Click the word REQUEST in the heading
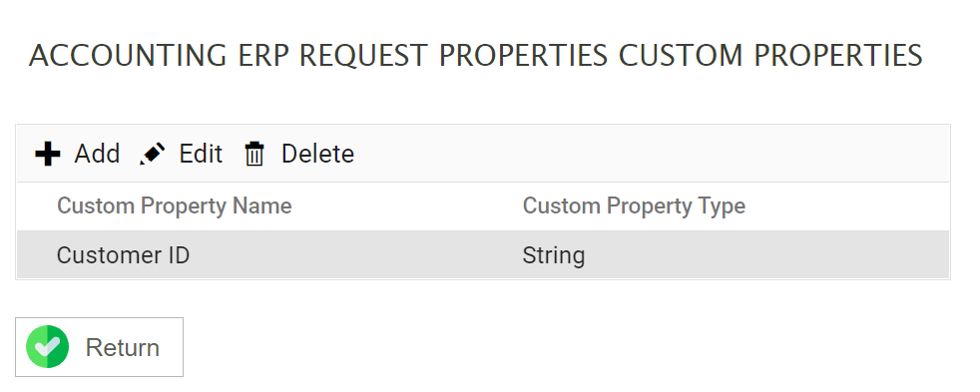The width and height of the screenshot is (980, 392). [x=364, y=56]
